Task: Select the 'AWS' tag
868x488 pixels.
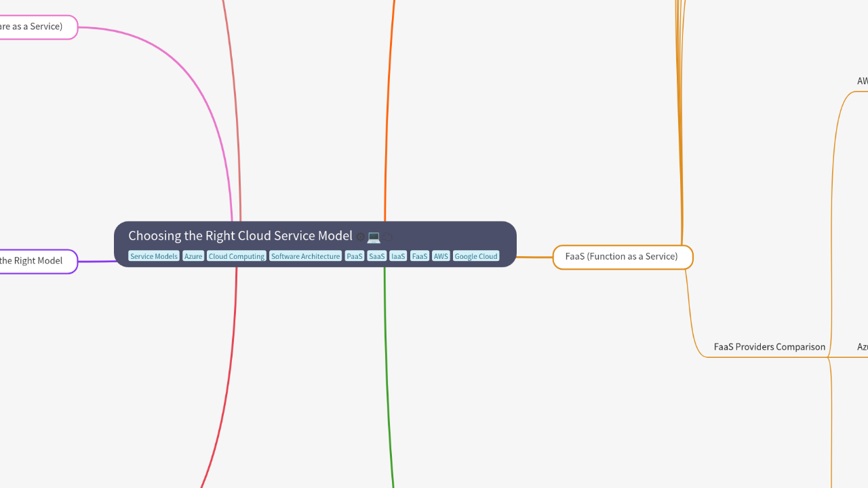Action: 441,256
